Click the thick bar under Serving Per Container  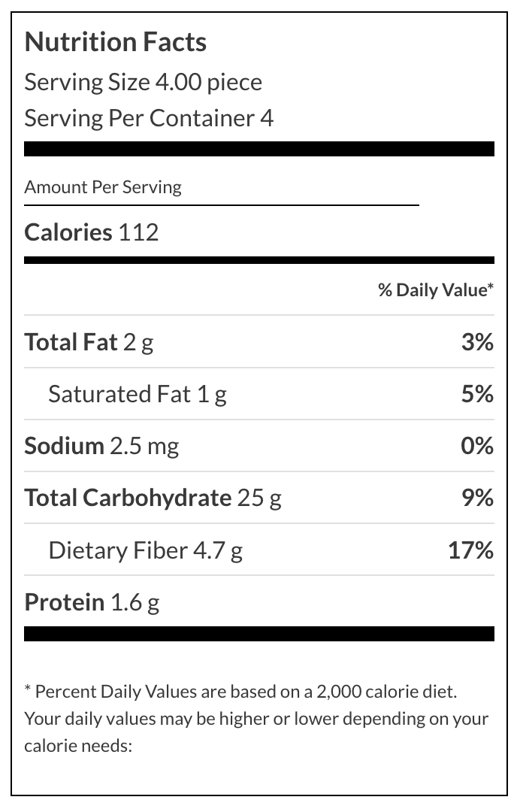pos(259,149)
